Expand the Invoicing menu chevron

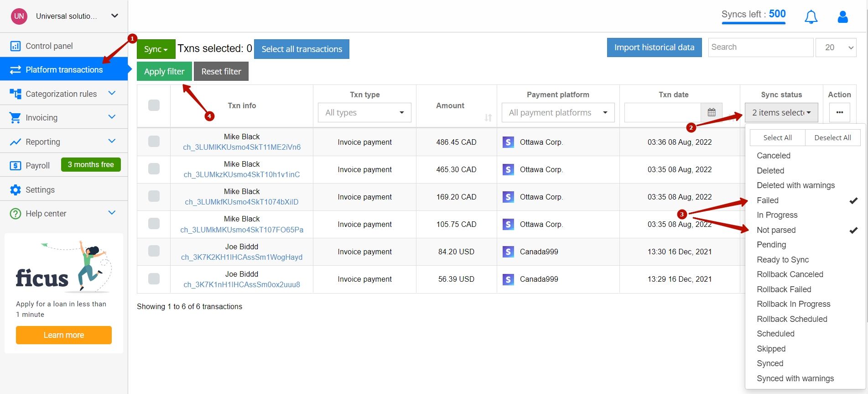112,117
